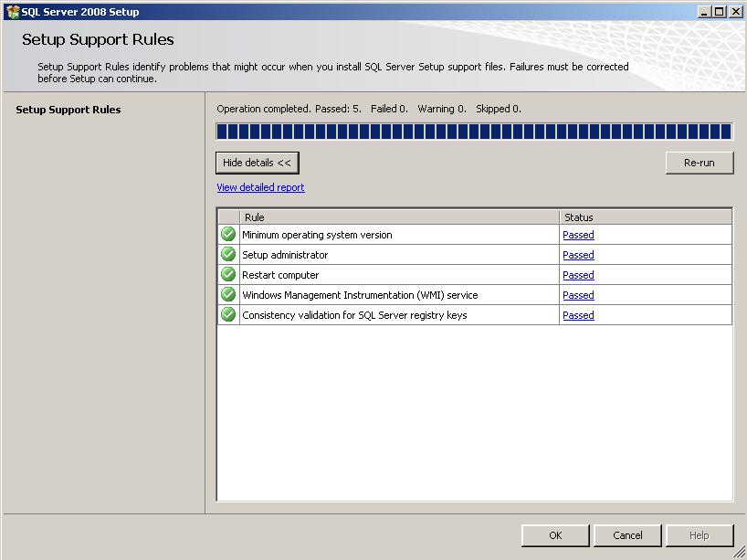Close the SQL Server 2008 Setup window

point(735,12)
